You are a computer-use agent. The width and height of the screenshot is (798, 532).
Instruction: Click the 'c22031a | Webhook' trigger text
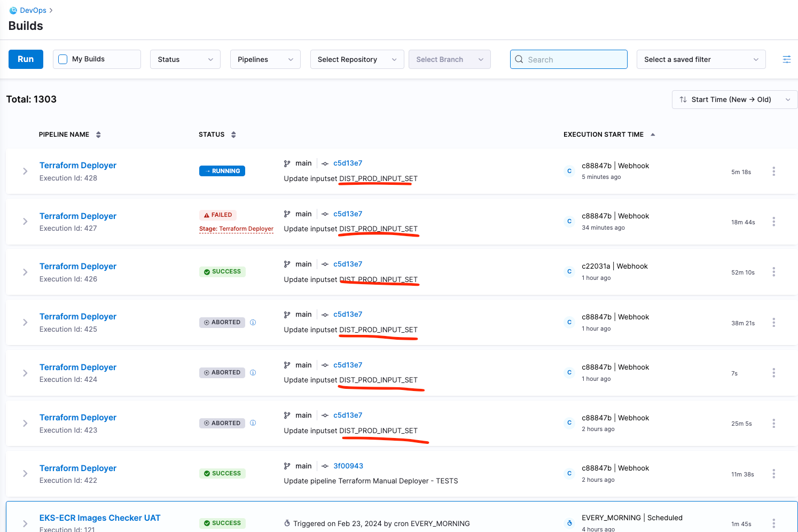point(615,266)
